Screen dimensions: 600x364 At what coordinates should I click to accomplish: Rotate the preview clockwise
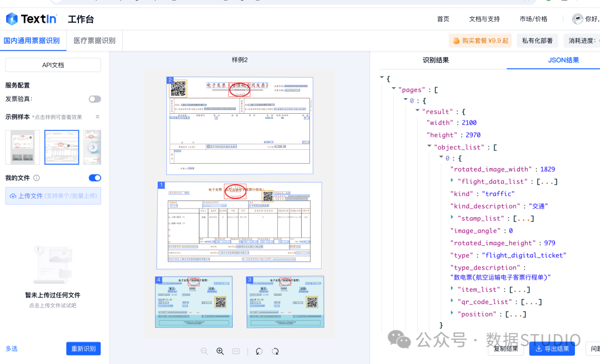click(x=275, y=351)
